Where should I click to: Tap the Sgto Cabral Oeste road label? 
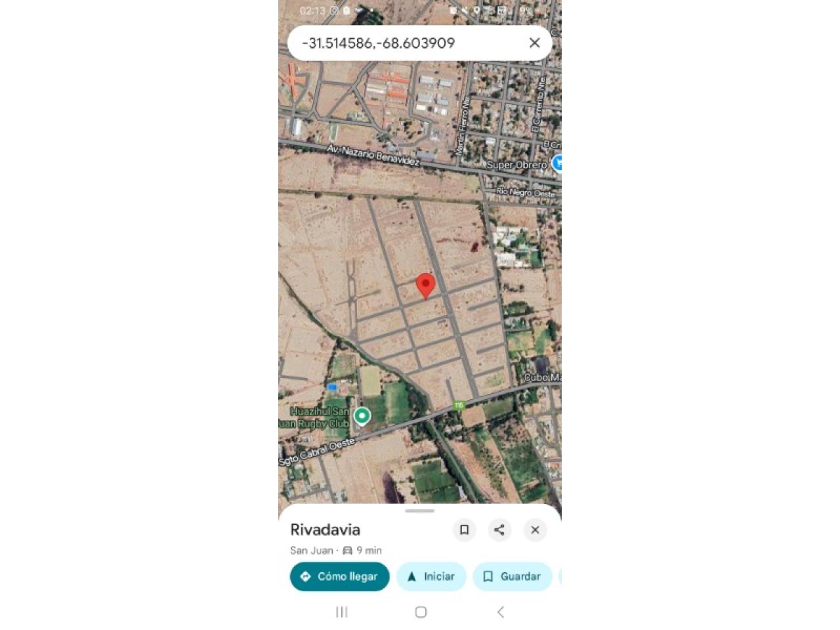pos(316,452)
